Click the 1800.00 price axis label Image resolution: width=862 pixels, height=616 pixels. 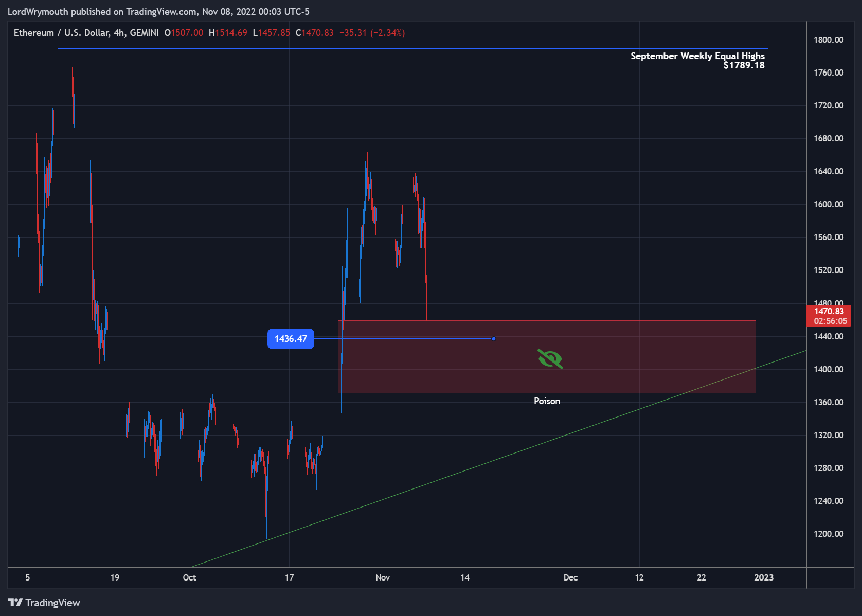pyautogui.click(x=829, y=40)
